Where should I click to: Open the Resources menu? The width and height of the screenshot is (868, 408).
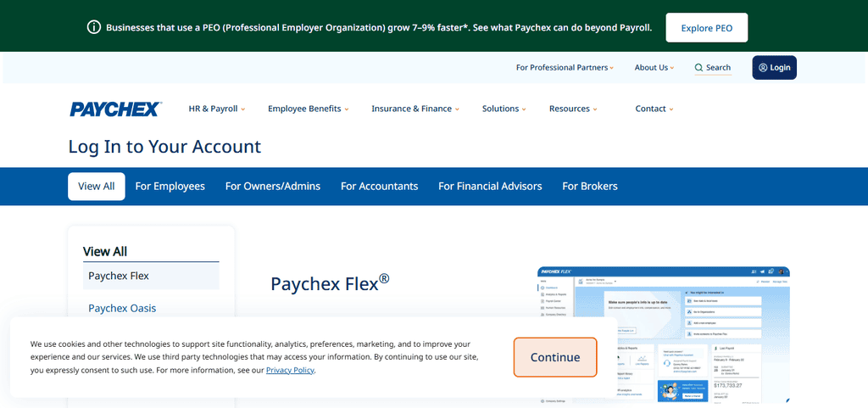[x=573, y=109]
